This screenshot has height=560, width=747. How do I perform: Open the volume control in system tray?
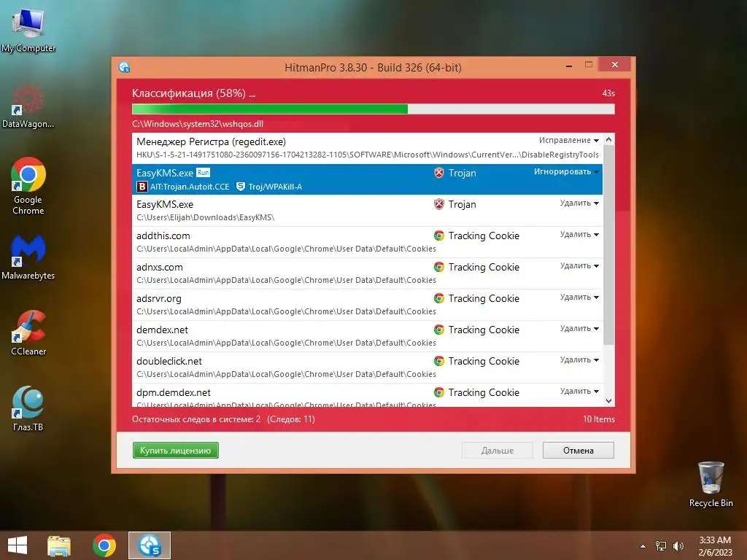click(x=678, y=546)
